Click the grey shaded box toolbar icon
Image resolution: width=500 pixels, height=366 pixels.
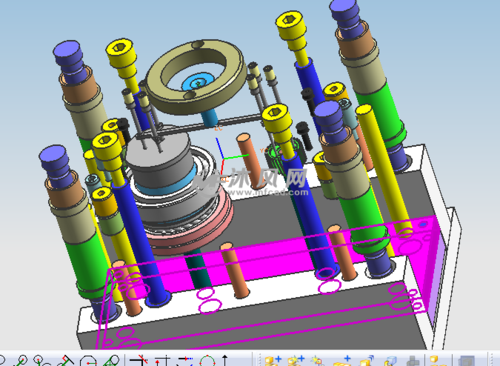(467, 361)
